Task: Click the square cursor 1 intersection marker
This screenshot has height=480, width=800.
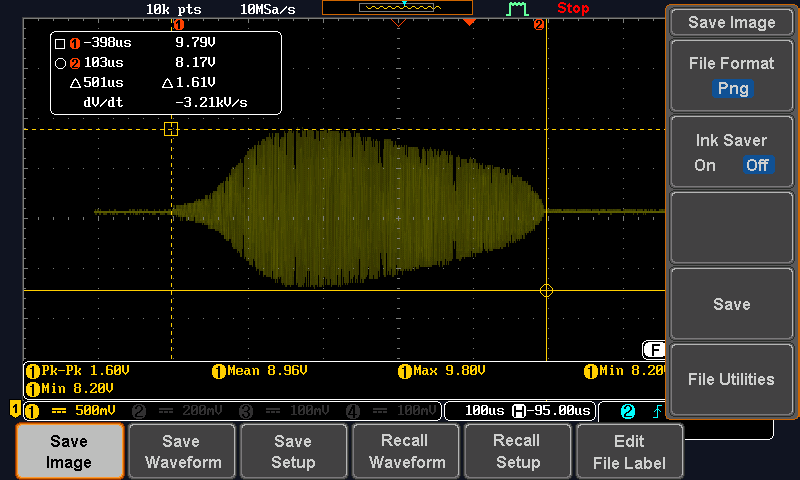Action: (x=171, y=129)
